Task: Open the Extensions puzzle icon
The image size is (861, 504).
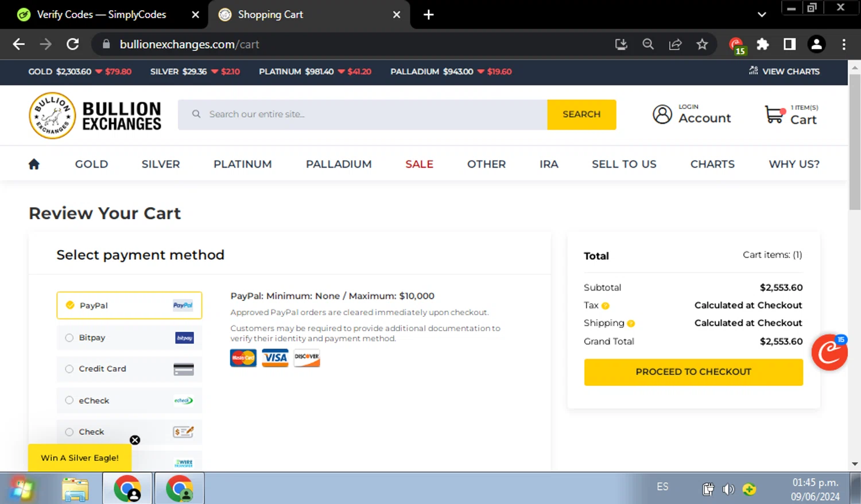Action: 763,44
